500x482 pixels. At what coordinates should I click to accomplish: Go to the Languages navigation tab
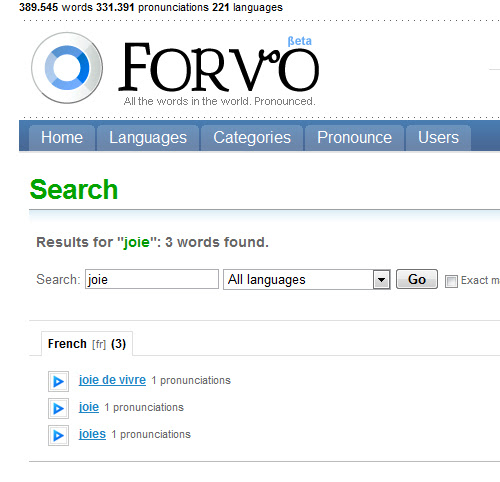[x=148, y=138]
